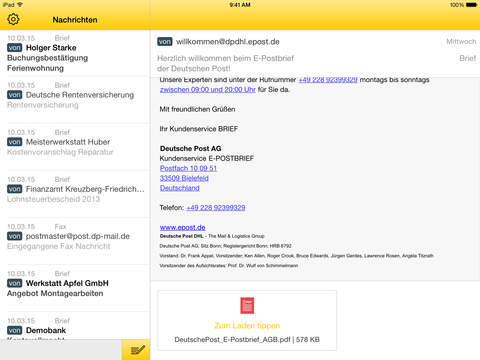Tap the phone number after 'Telefon:'
This screenshot has width=480, height=360.
click(216, 208)
